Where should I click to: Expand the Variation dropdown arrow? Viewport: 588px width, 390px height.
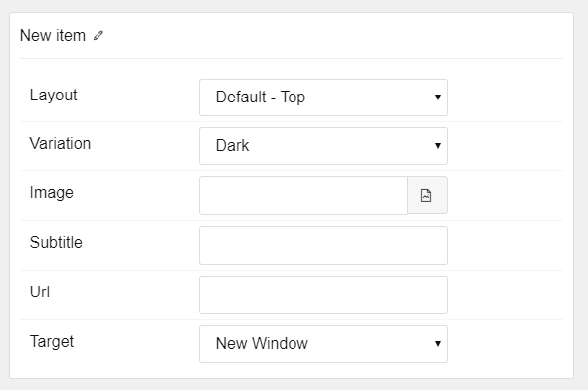(x=437, y=146)
